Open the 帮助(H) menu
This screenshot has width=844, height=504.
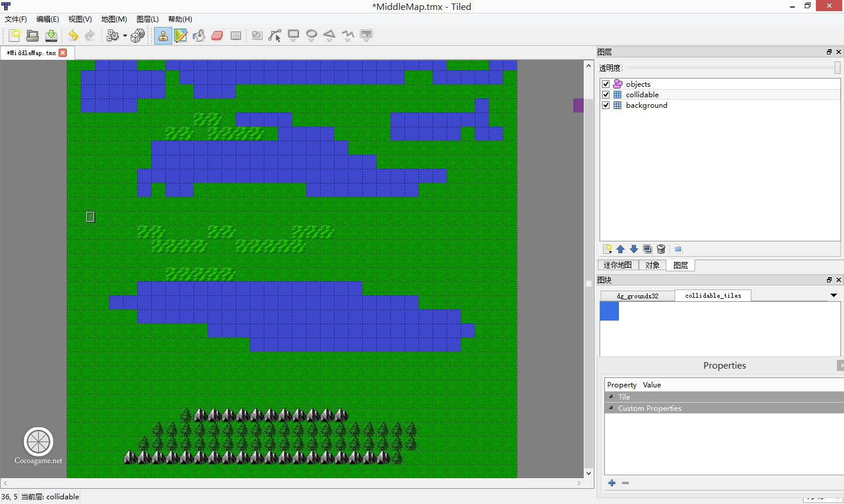(180, 19)
